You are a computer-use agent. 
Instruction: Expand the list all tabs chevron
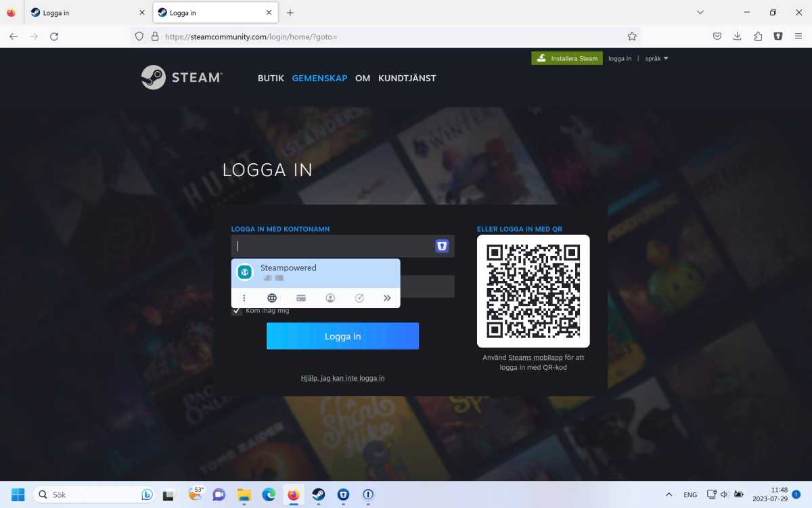(x=700, y=12)
